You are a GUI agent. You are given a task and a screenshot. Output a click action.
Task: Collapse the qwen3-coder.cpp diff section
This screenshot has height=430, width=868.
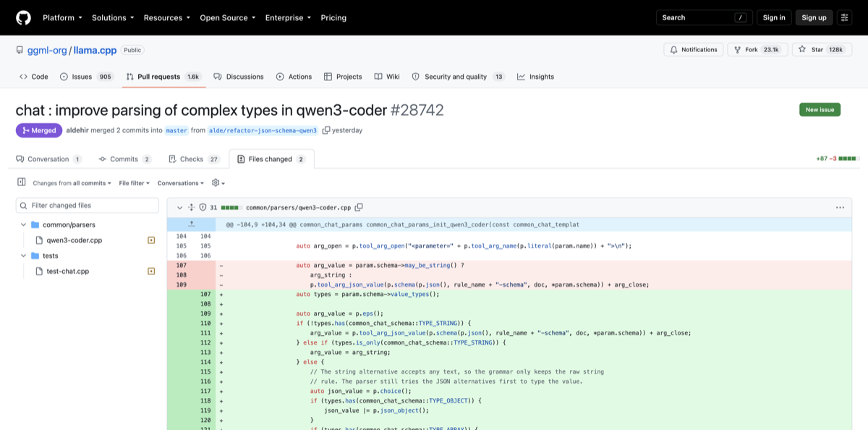(179, 208)
